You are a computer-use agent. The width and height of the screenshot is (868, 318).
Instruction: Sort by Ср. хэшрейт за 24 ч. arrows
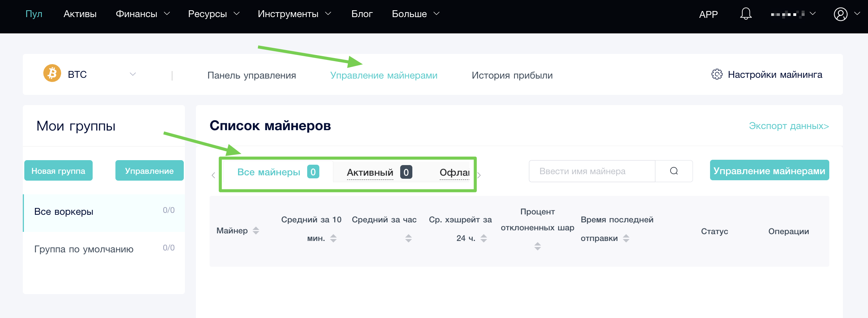(x=484, y=238)
